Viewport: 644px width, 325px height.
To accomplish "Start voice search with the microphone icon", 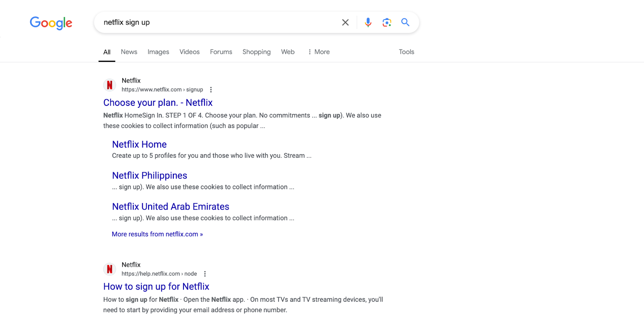I will (x=368, y=23).
